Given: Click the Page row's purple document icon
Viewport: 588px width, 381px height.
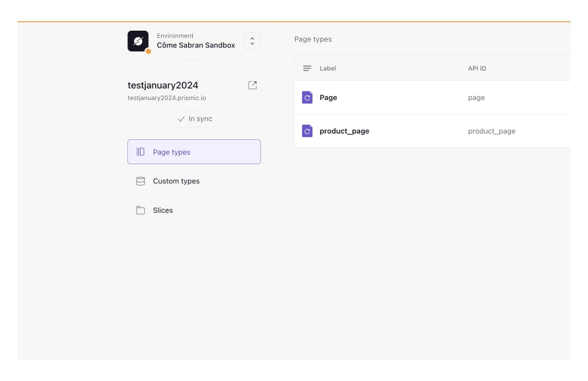Looking at the screenshot, I should (307, 98).
